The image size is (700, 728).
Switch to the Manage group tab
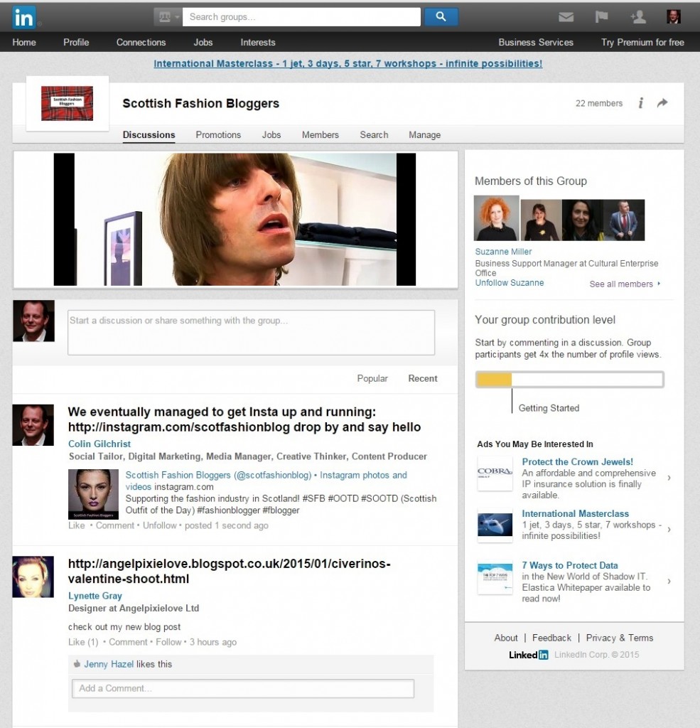(424, 135)
